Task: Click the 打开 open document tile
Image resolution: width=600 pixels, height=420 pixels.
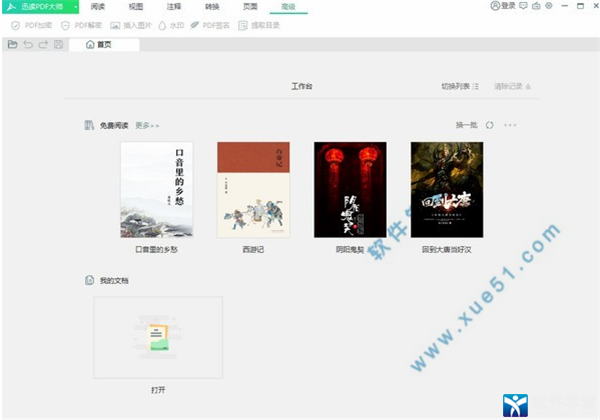Action: [158, 337]
